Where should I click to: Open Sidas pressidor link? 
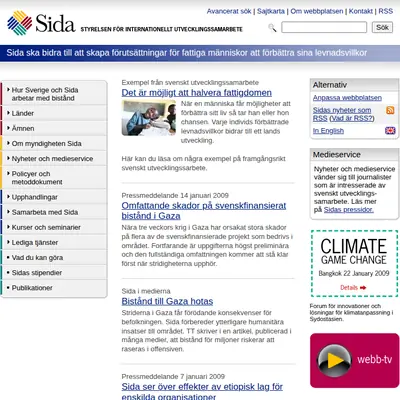tap(349, 210)
